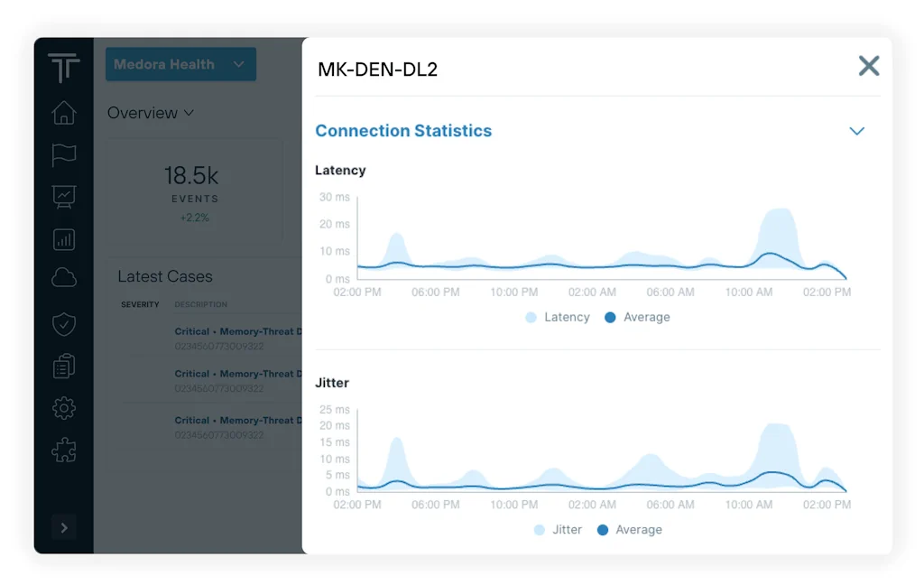The width and height of the screenshot is (924, 585).
Task: Expand the sidebar with arrow button
Action: click(63, 527)
